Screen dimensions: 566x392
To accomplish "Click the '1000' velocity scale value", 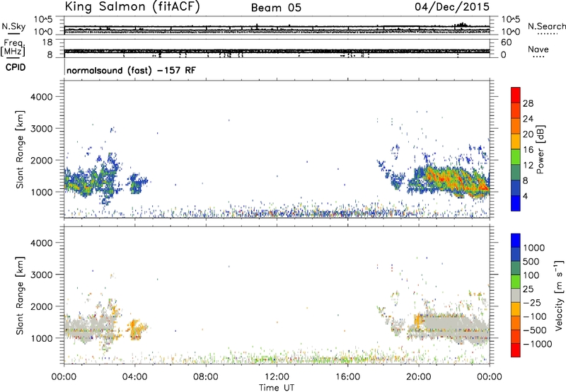I will coord(534,248).
